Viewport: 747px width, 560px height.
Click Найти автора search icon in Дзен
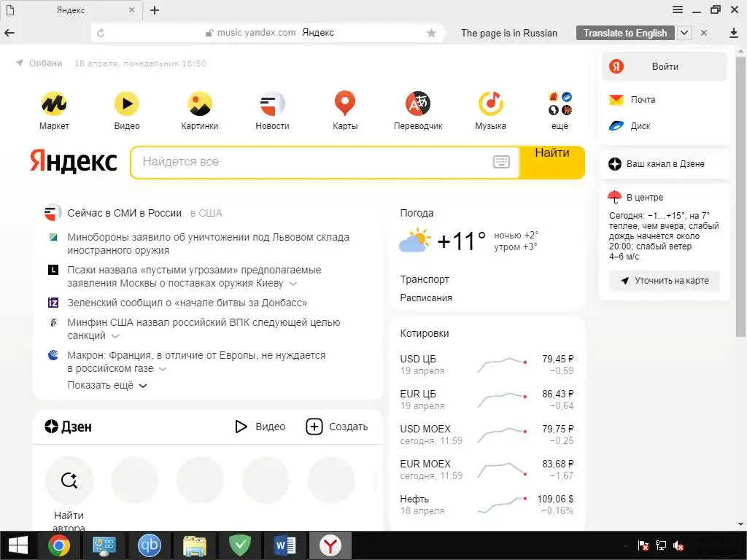coord(69,480)
